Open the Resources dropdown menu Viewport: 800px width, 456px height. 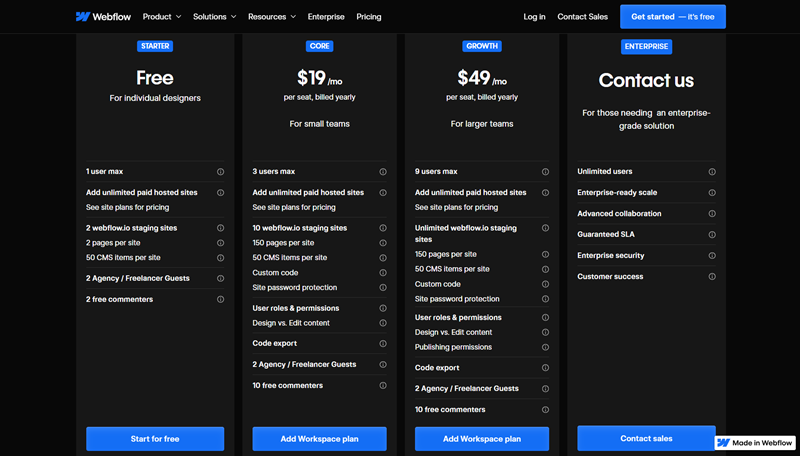tap(272, 17)
